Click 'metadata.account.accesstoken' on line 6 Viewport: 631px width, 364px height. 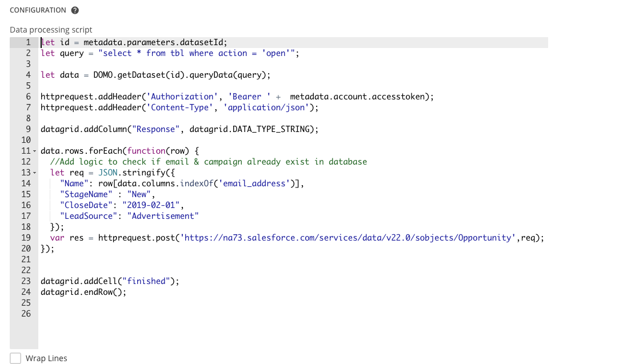coord(357,97)
